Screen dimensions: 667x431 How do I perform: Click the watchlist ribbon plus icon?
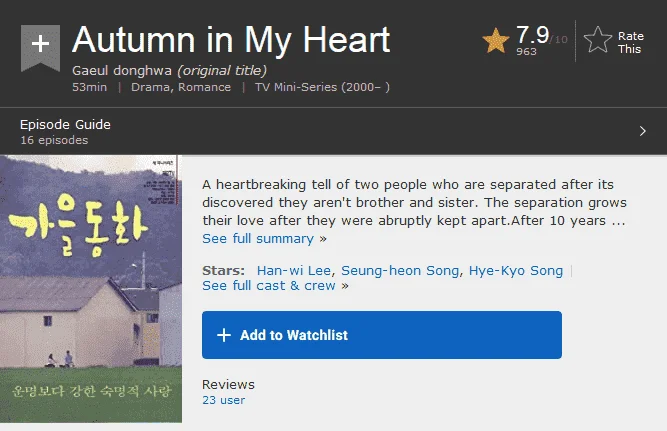point(40,47)
